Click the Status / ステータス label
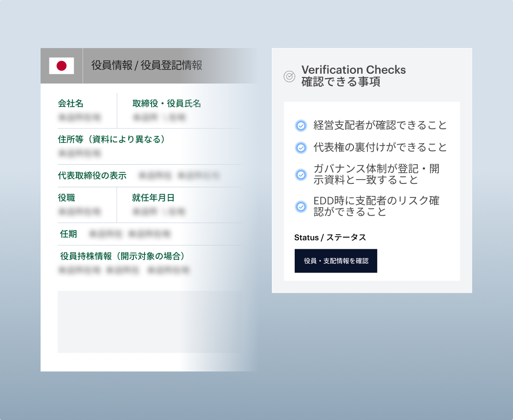 330,238
